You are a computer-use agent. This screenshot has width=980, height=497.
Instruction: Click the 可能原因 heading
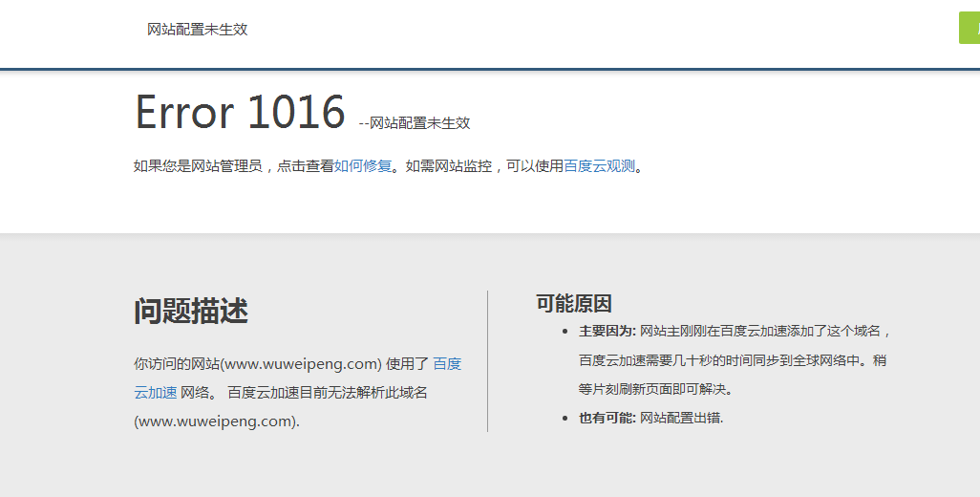tap(574, 304)
